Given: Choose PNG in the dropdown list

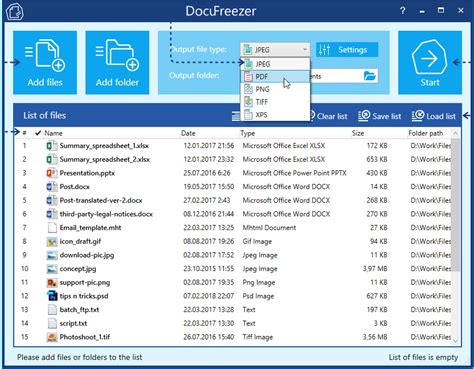Looking at the screenshot, I should pyautogui.click(x=275, y=89).
